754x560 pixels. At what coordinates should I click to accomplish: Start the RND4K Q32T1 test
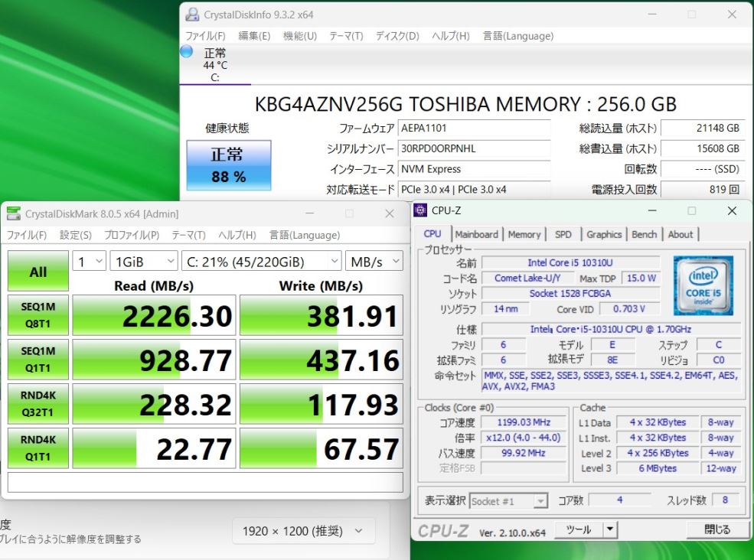tap(38, 403)
